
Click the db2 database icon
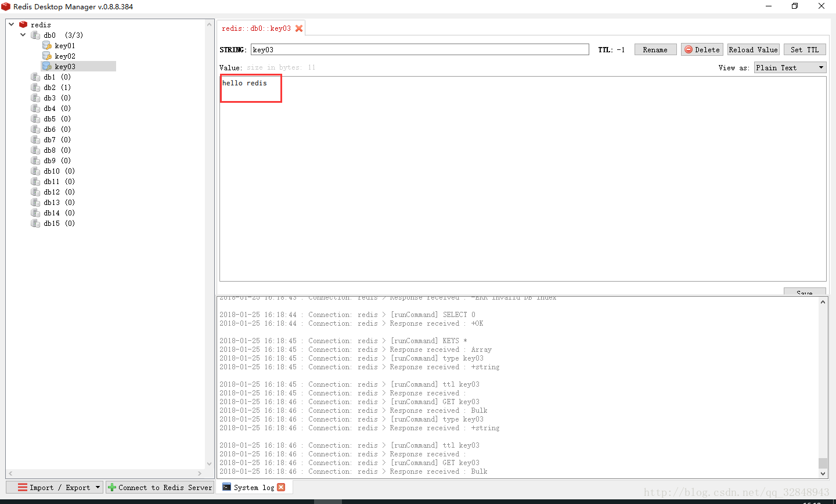click(35, 87)
